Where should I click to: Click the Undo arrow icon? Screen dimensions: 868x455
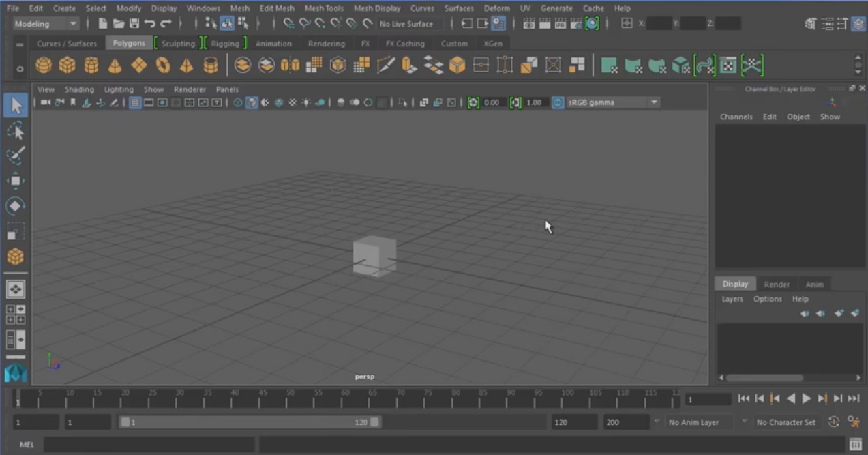(150, 23)
